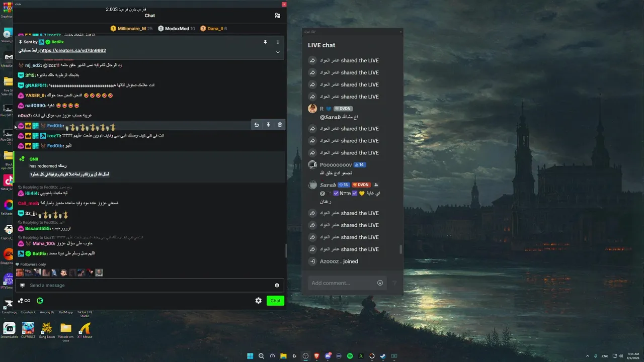Click the naif0990 username
Screen dimensions: 644x362
pos(36,106)
